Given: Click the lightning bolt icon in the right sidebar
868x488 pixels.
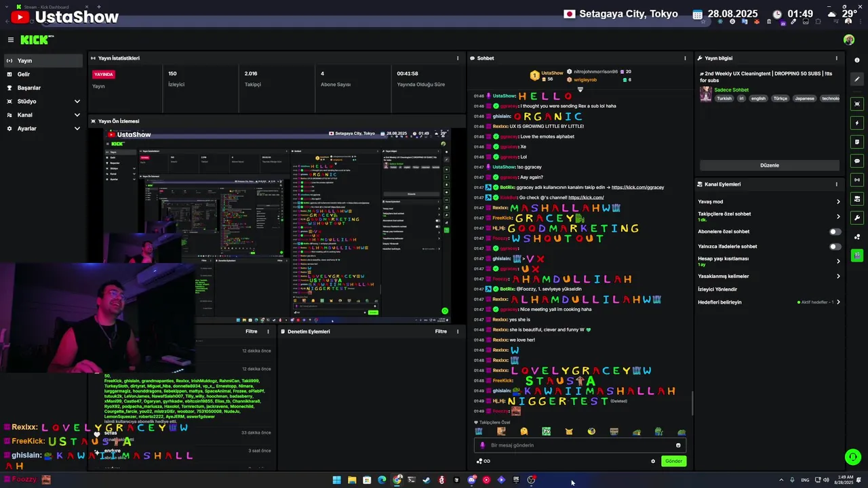Looking at the screenshot, I should coord(857,123).
